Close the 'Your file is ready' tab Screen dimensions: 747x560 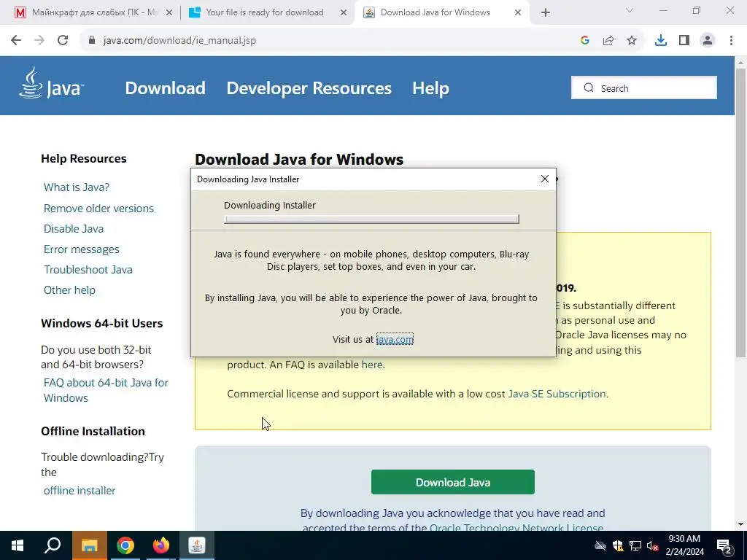point(344,13)
